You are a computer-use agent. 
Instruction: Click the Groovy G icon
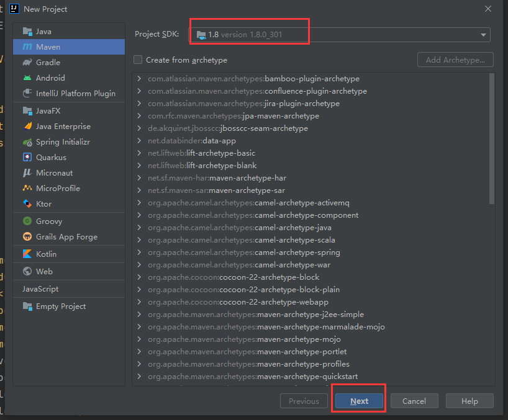pos(27,221)
